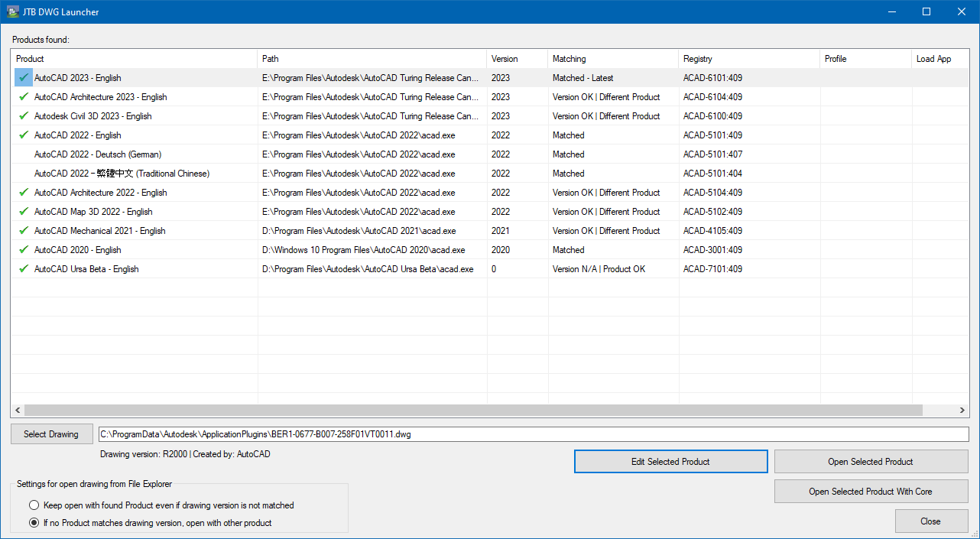Click the Select Drawing button

point(51,434)
